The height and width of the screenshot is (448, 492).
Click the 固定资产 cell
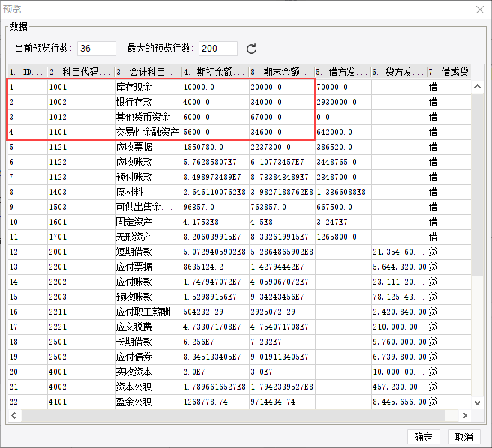(148, 222)
